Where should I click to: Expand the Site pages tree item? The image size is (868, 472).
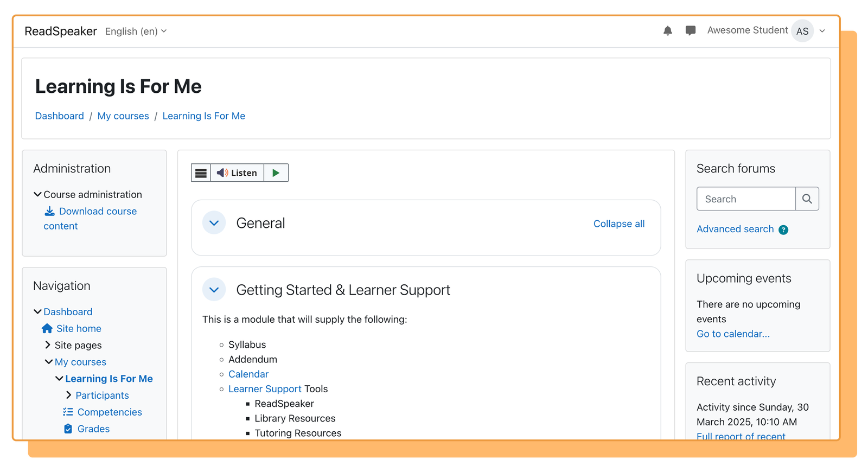47,345
